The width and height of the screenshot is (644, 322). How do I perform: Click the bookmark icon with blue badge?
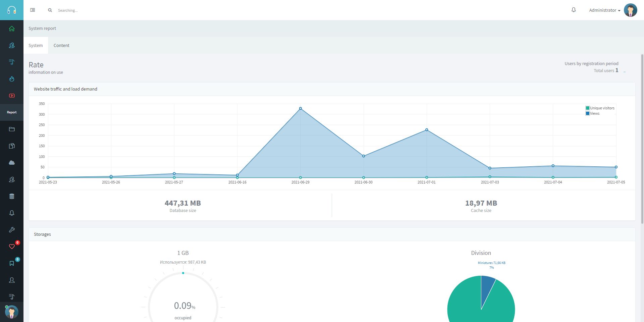[12, 263]
